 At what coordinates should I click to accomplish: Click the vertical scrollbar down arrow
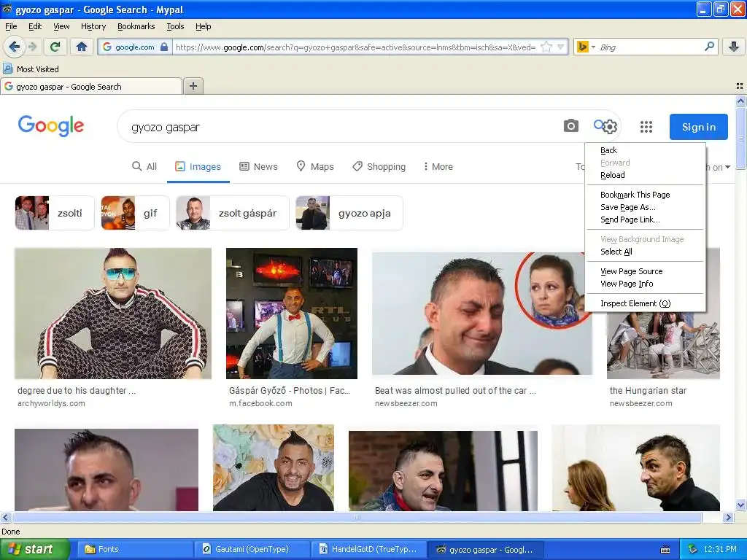[740, 505]
